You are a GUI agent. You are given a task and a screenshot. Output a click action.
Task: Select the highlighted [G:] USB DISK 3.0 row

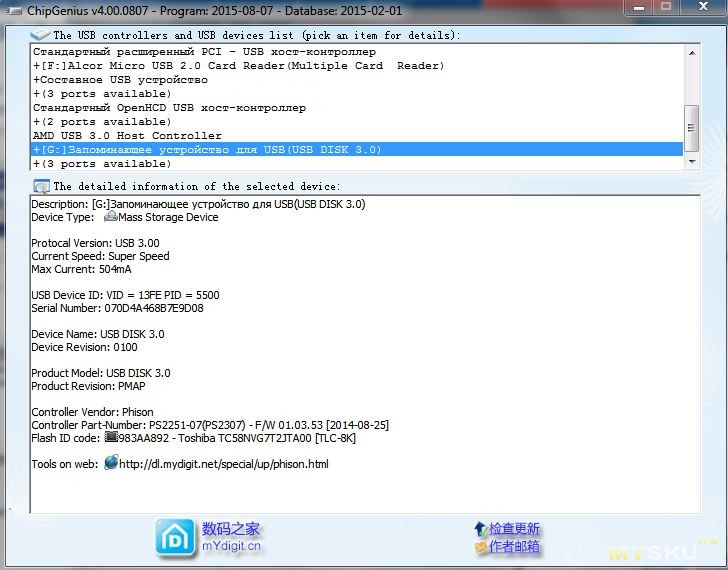(x=356, y=149)
